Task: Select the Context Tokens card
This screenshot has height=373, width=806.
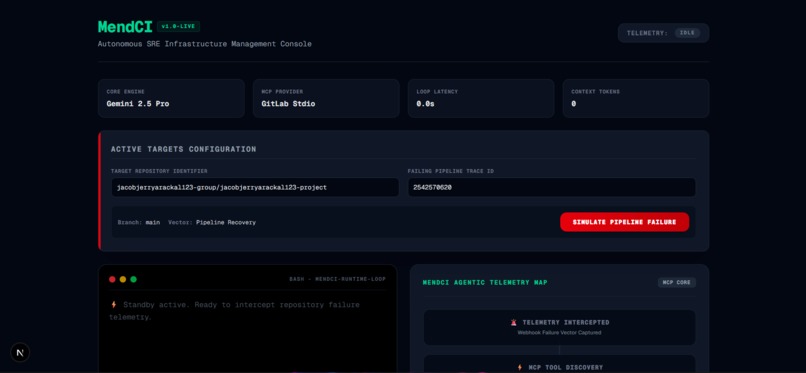Action: tap(636, 98)
